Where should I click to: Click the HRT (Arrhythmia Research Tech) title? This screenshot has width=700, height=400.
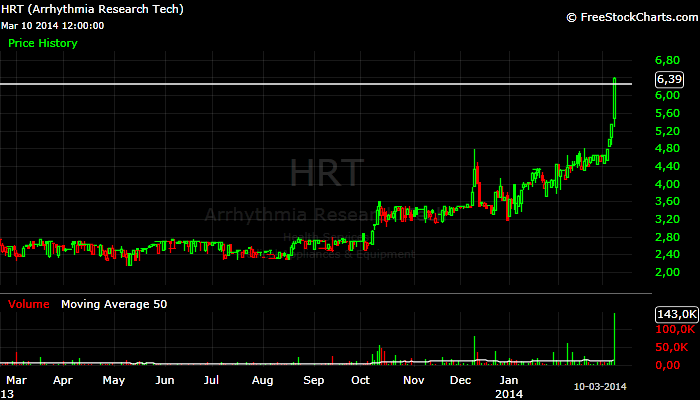pos(92,9)
